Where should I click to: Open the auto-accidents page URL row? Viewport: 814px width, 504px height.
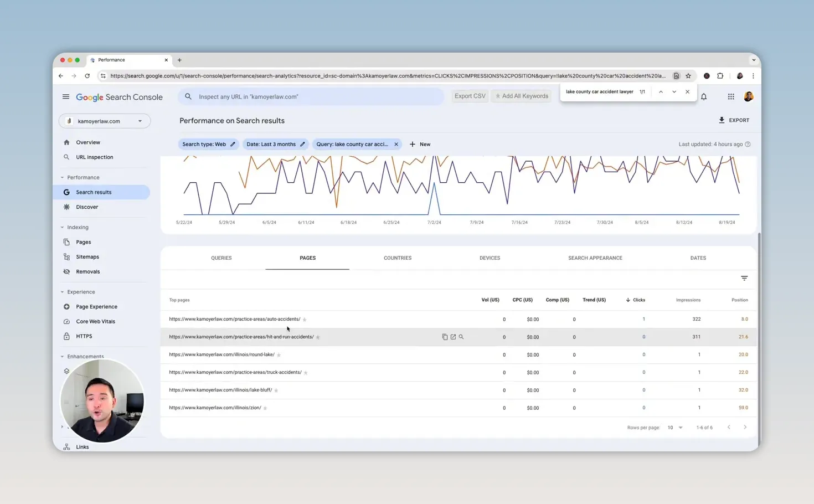234,319
